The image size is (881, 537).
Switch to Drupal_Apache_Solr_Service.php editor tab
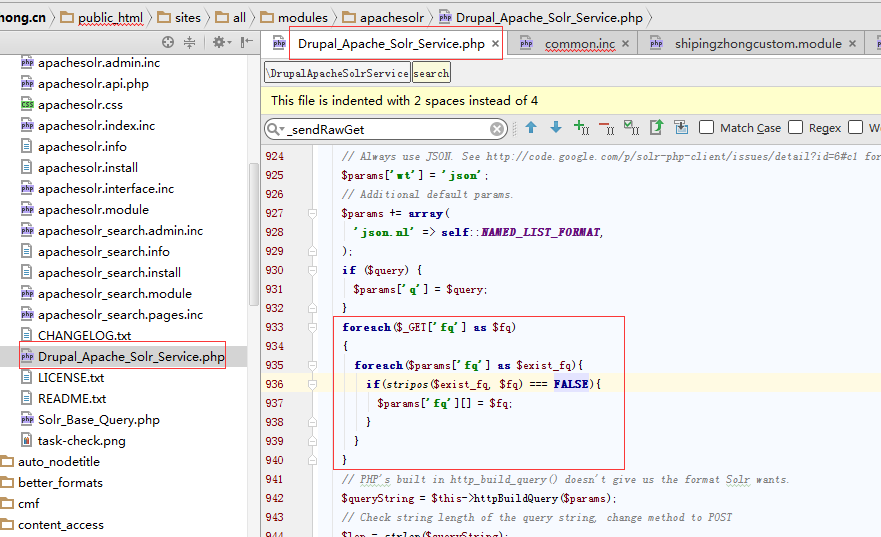click(x=391, y=43)
